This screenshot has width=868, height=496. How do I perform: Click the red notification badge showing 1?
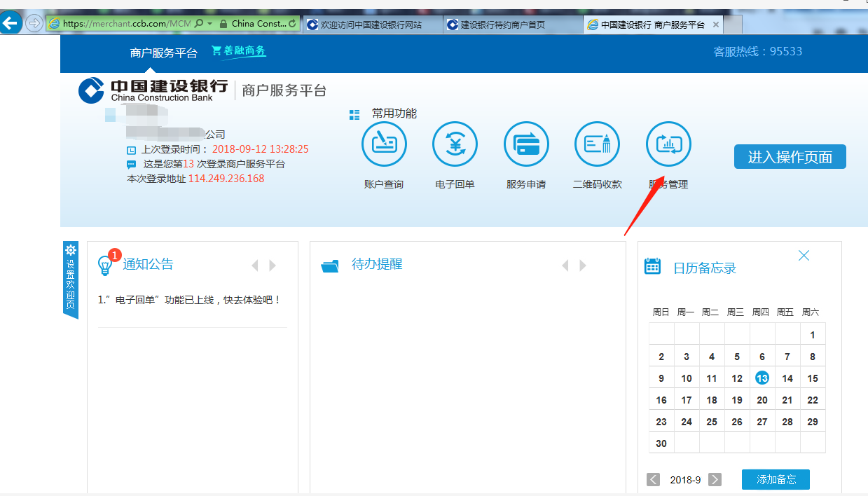point(115,255)
